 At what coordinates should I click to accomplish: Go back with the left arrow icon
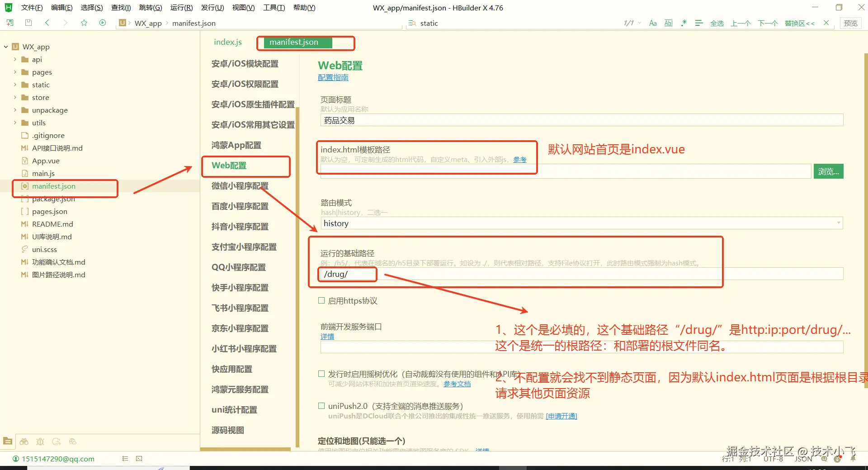47,23
